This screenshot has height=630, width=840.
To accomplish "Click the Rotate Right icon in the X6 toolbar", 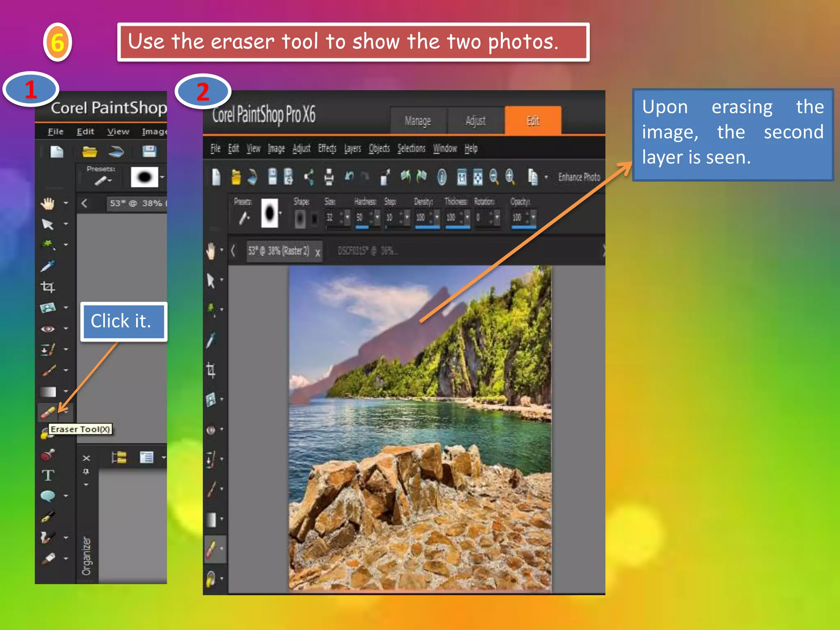I will coord(421,177).
